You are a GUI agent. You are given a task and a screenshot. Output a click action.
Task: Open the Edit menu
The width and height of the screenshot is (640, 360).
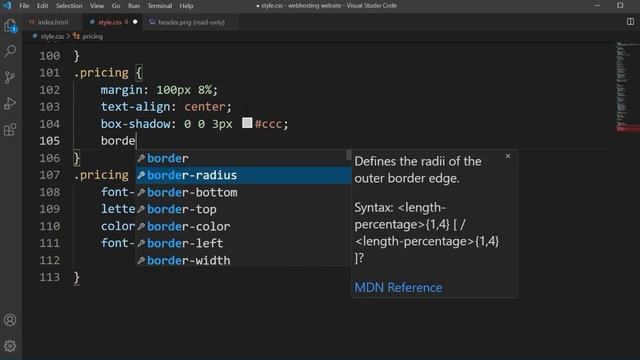coord(42,6)
